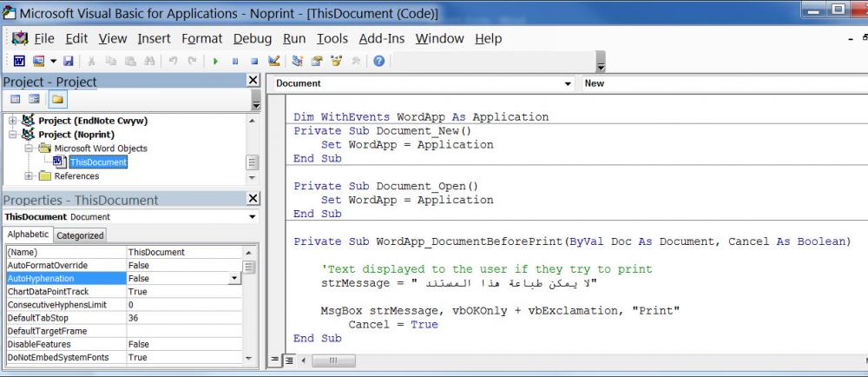Click View Code icon in Project panel
The image size is (868, 377).
(x=16, y=99)
